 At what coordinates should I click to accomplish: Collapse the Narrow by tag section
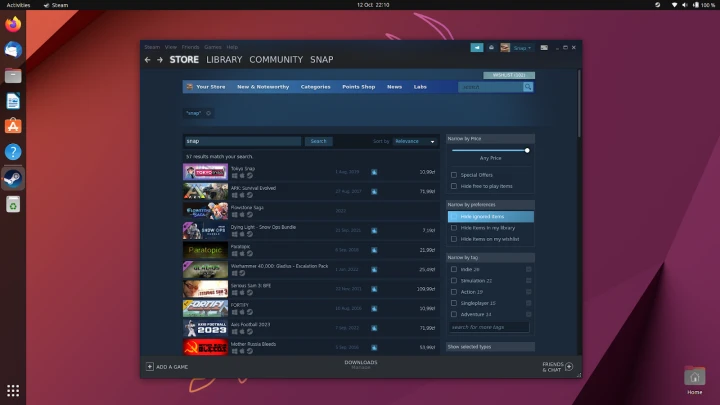[x=490, y=258]
